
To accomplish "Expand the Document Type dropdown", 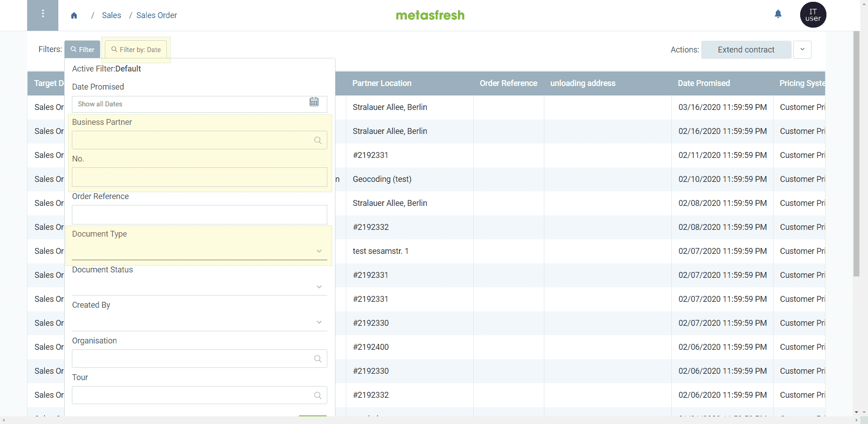I will 319,251.
